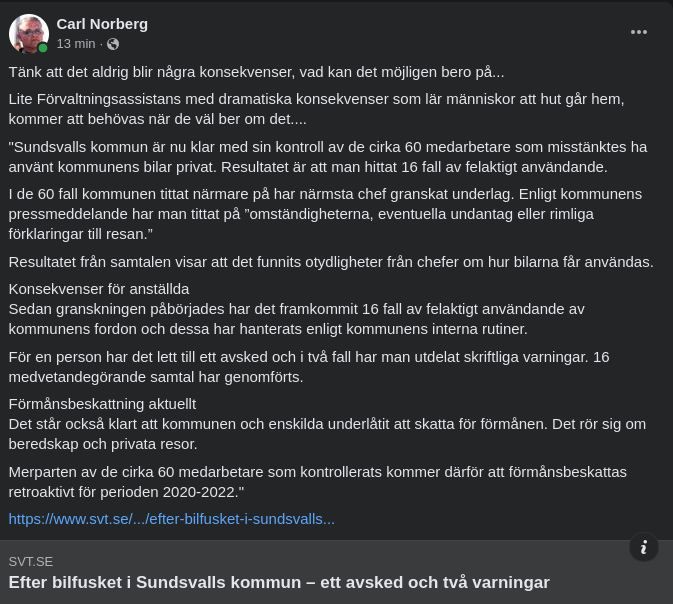Click the '13 min' post timestamp

coord(76,44)
